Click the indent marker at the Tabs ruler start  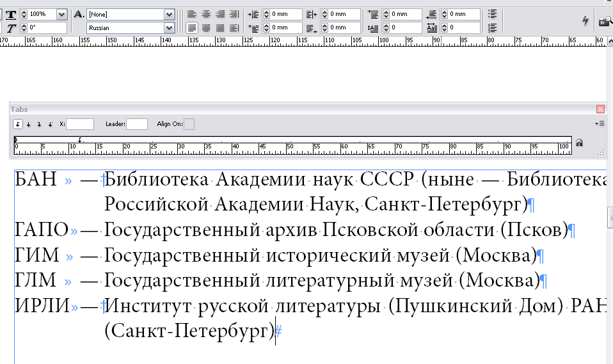tap(15, 139)
